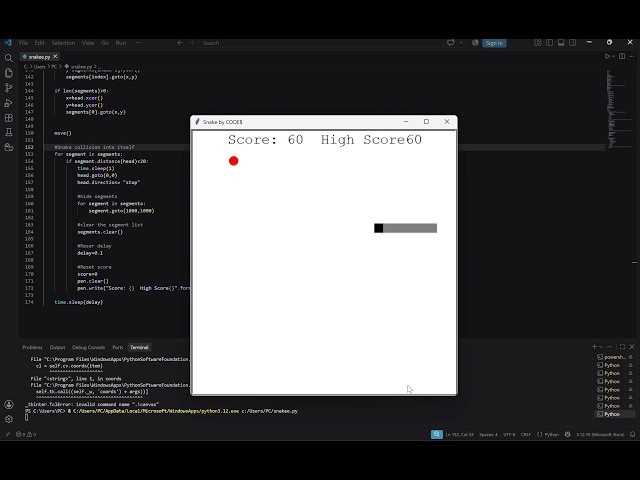Viewport: 640px width, 480px height.
Task: Click the Sign In button
Action: coord(494,43)
